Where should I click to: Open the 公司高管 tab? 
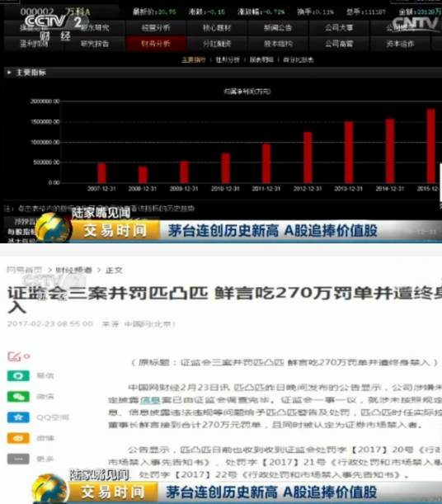tap(339, 44)
